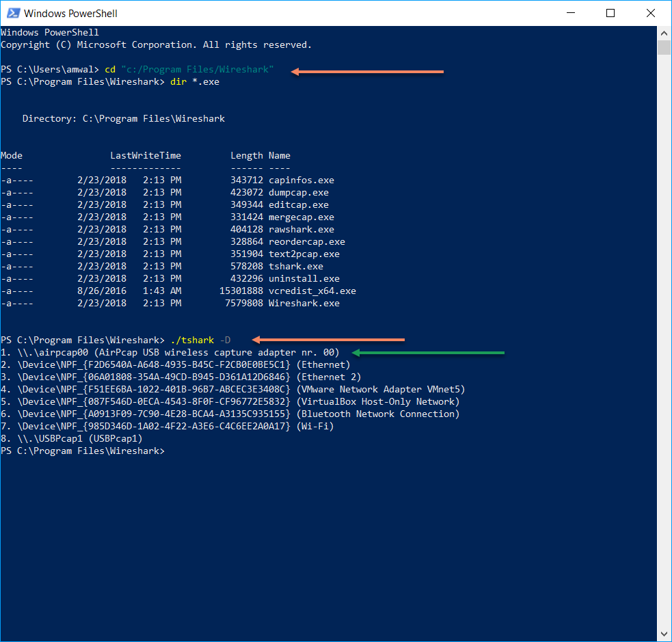The width and height of the screenshot is (672, 642).
Task: Maximize the Windows PowerShell window
Action: 610,13
